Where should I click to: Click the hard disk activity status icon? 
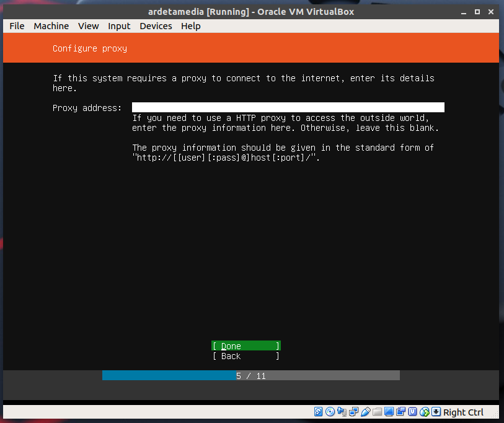tap(319, 412)
